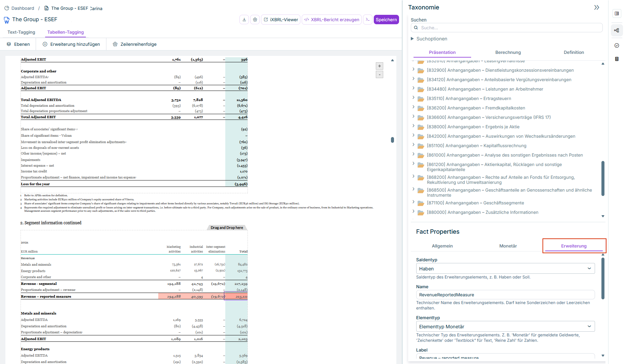Click into the taxonomy Suche field
This screenshot has height=364, width=625.
tap(506, 28)
